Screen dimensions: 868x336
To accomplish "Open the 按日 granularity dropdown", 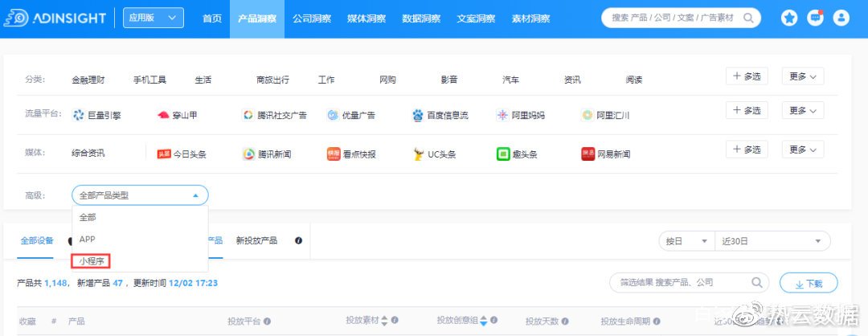I will coord(686,241).
